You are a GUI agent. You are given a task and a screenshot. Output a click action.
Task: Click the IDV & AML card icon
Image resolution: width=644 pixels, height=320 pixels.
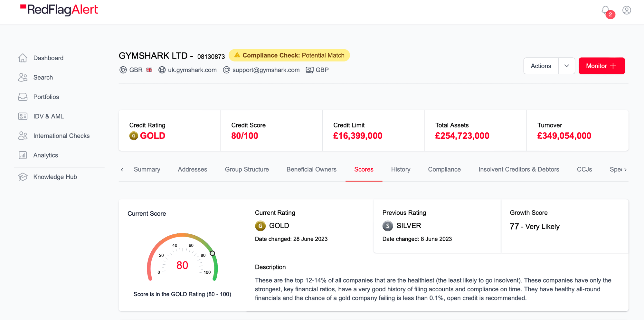tap(23, 116)
